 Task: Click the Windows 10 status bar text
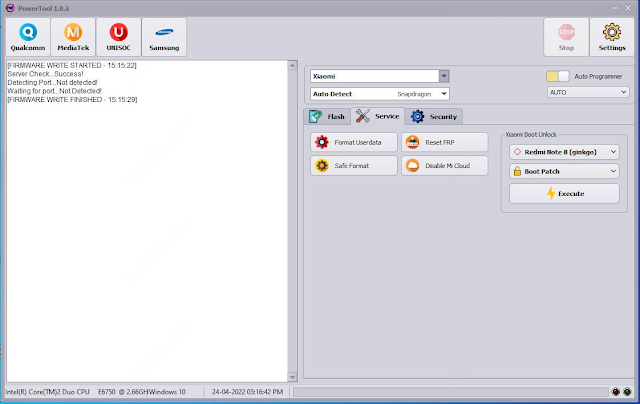[x=167, y=392]
